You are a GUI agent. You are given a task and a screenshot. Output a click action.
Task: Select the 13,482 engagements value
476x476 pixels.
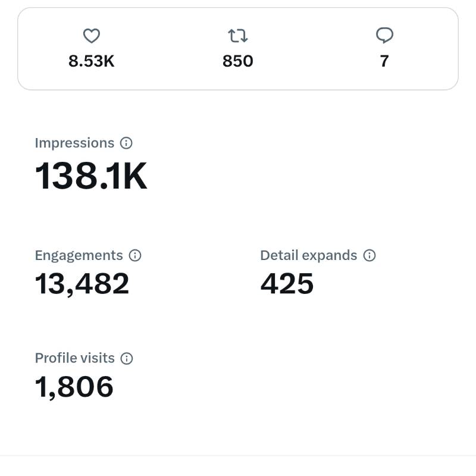point(82,284)
